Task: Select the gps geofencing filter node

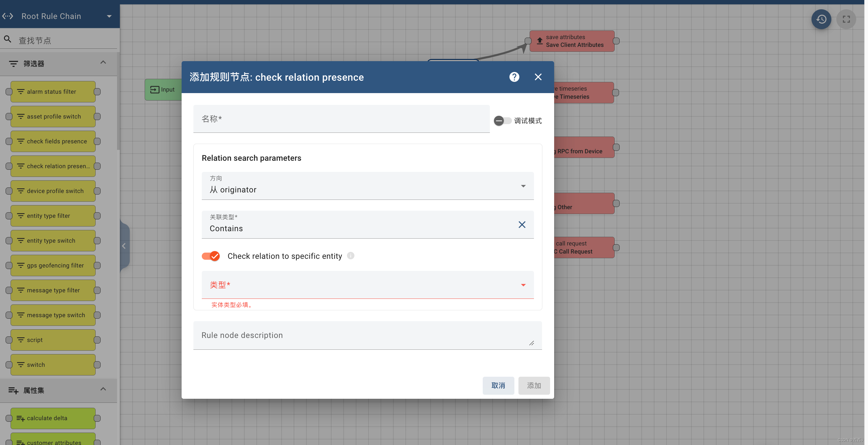Action: [52, 265]
